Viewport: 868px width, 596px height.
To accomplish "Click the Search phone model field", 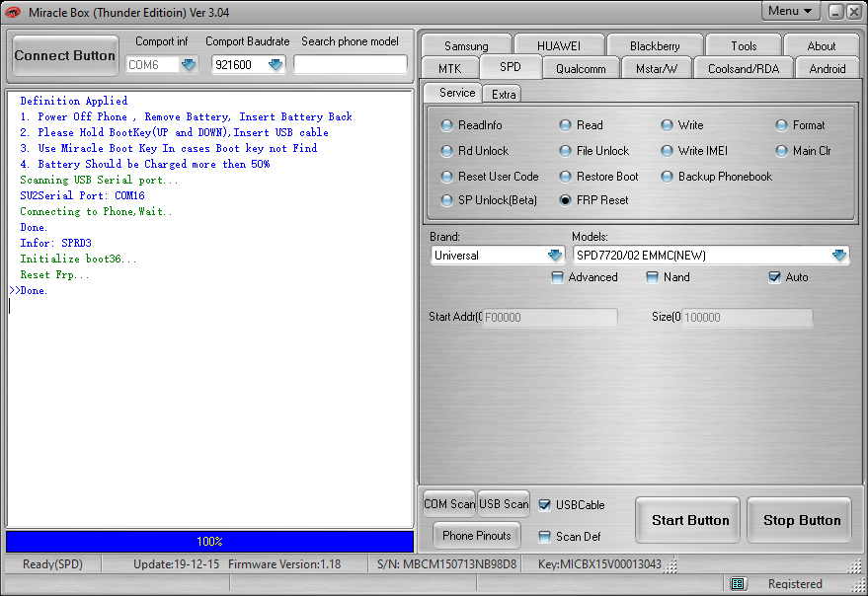I will pos(350,65).
